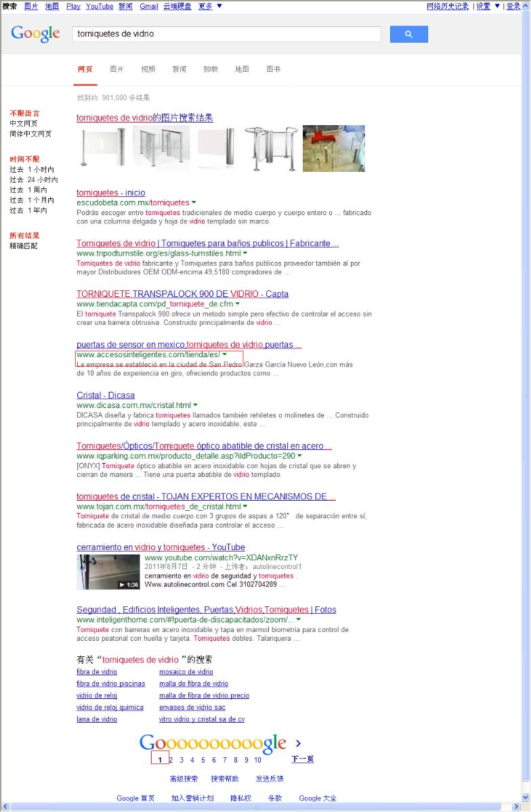
Task: Open Google 首页 footer link
Action: 135,798
